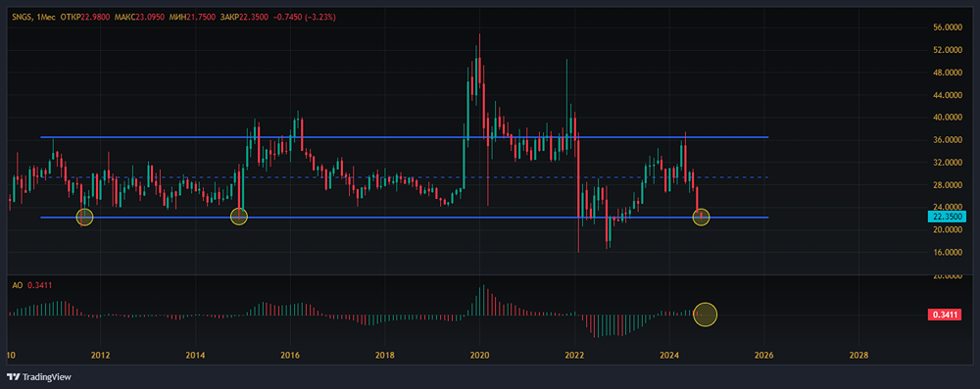
Task: Click 24.0000 on the price scale
Action: pos(947,207)
